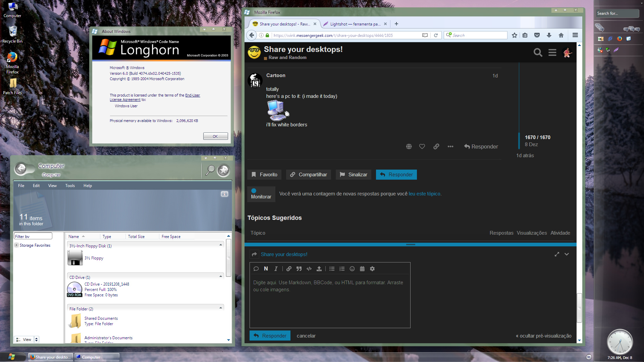The width and height of the screenshot is (644, 362).
Task: Insert numbered list in composer
Action: (342, 269)
